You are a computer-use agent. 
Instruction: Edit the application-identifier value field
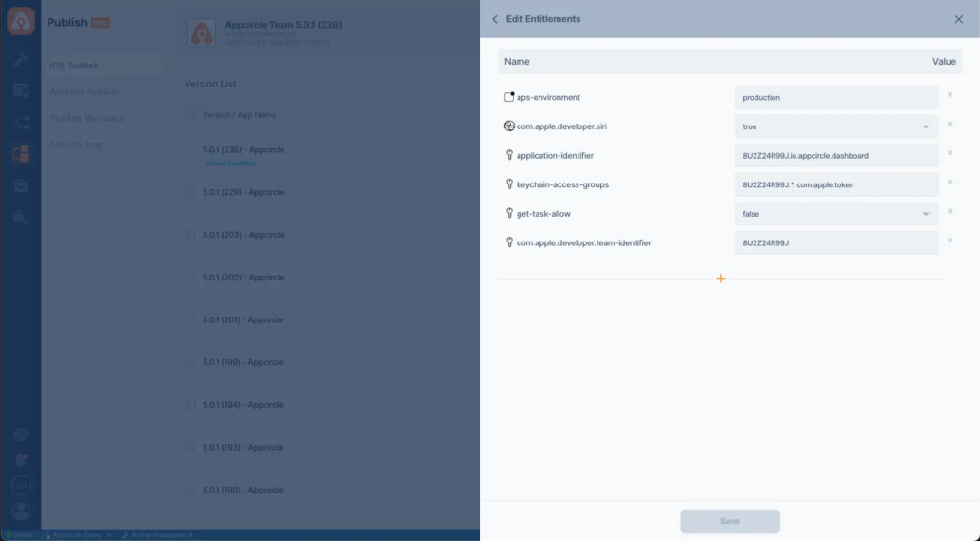[x=835, y=156]
